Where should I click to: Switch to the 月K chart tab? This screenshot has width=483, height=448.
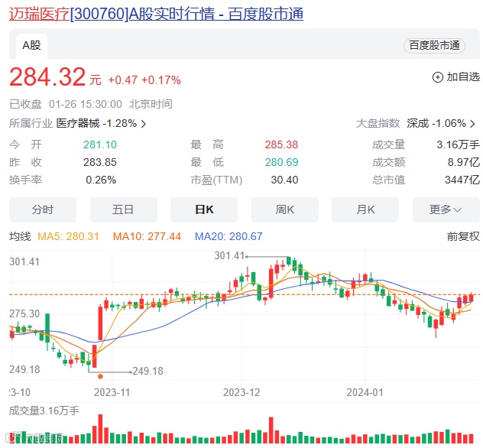pos(365,209)
